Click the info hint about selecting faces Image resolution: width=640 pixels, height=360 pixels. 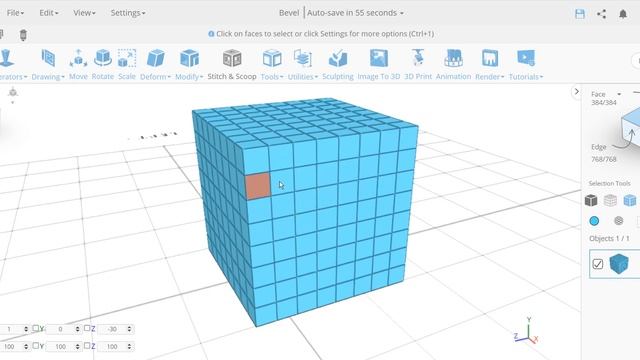point(321,34)
